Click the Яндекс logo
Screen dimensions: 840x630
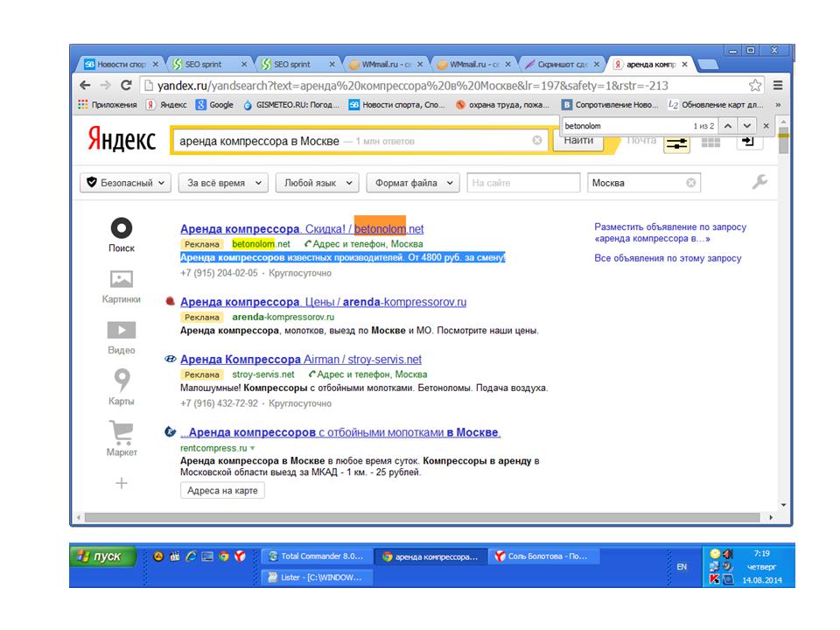122,139
